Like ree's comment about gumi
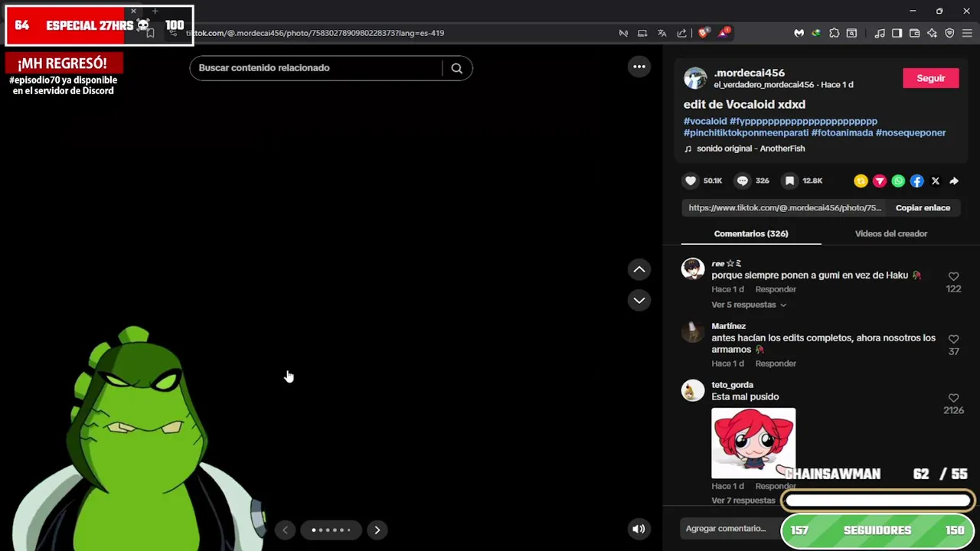 coord(953,276)
